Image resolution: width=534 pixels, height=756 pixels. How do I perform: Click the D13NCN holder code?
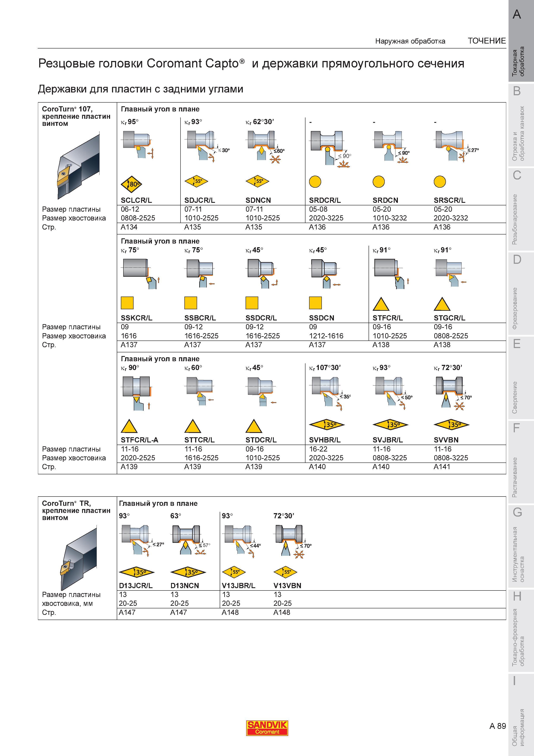(185, 586)
